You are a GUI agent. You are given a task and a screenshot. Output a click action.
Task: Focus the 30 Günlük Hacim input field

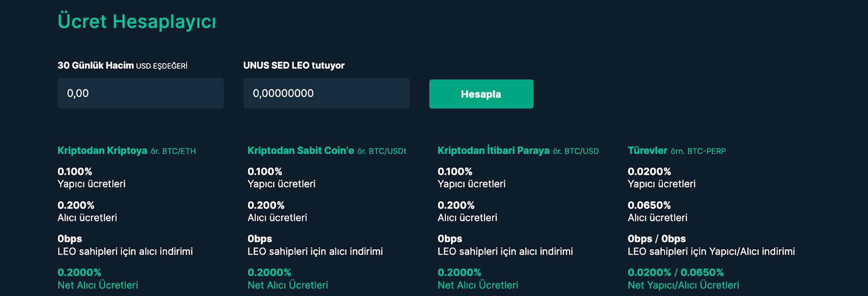(x=141, y=93)
